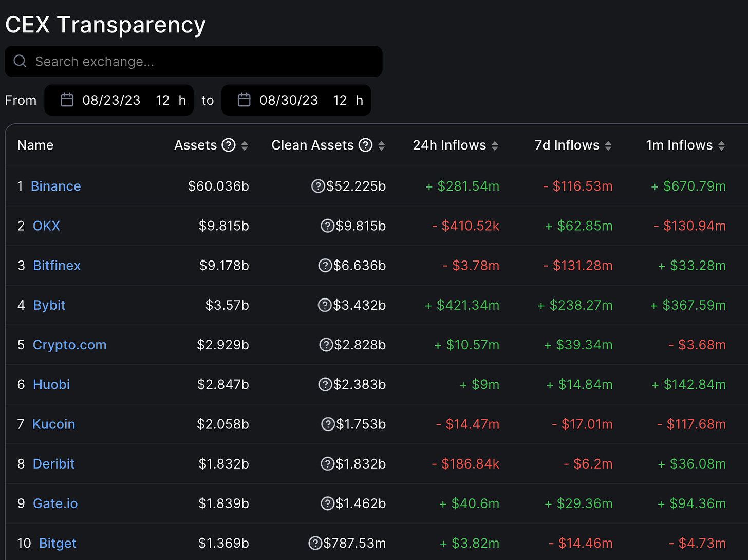Screen dimensions: 748x560
Task: Select Crypto.com 1m inflow - $3.68m
Action: 697,345
